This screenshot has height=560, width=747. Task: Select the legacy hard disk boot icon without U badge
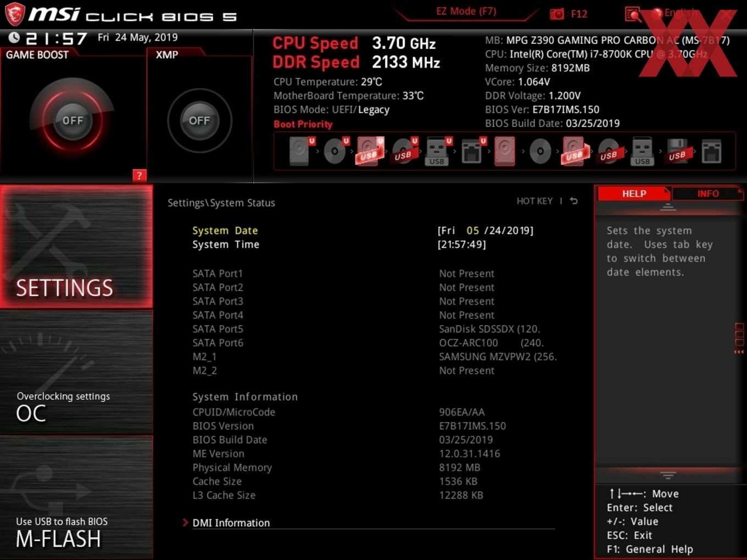click(505, 151)
